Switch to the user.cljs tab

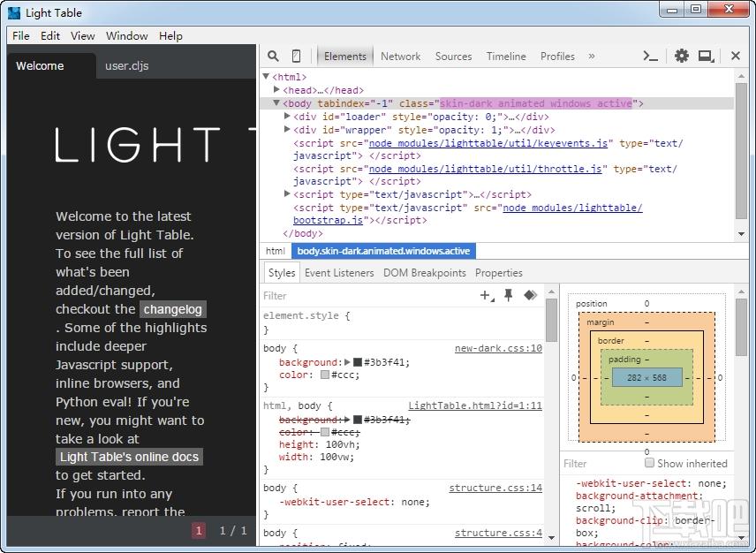127,65
